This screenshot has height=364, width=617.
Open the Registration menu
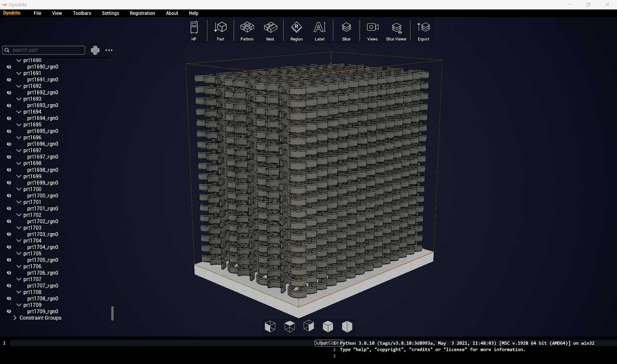(x=142, y=13)
